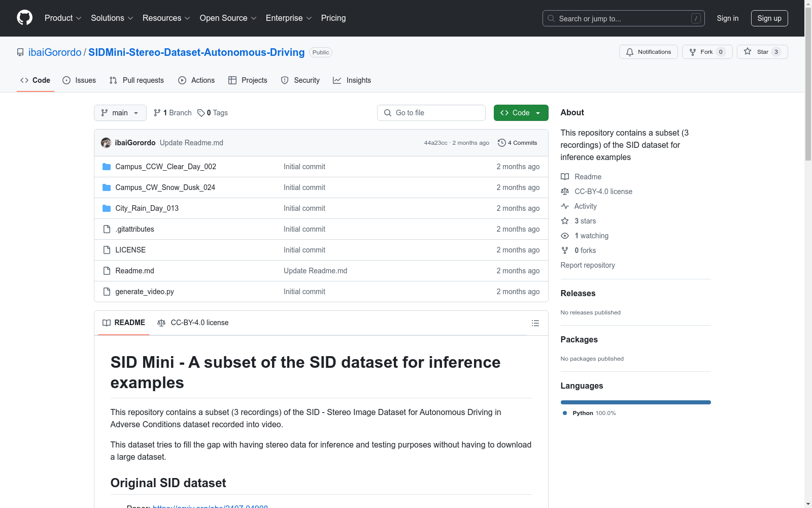Open the main branch switcher dropdown
Viewport: 812px width, 508px height.
pyautogui.click(x=120, y=113)
